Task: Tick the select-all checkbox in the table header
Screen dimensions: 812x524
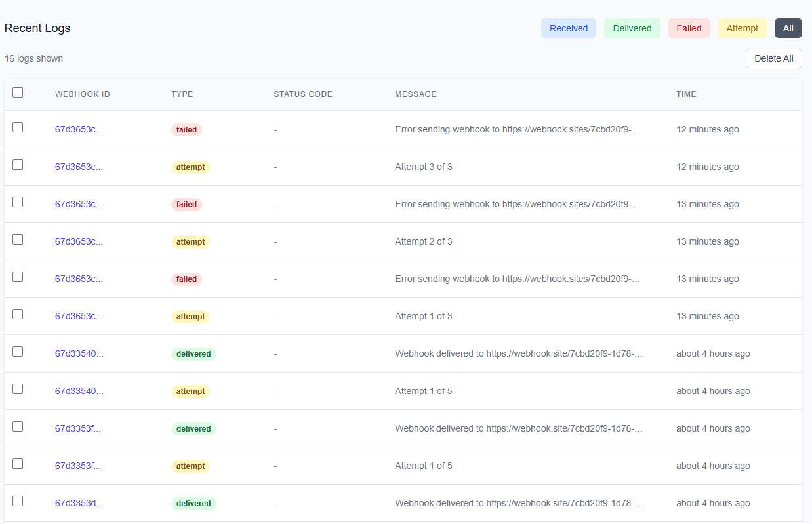Action: [x=18, y=92]
